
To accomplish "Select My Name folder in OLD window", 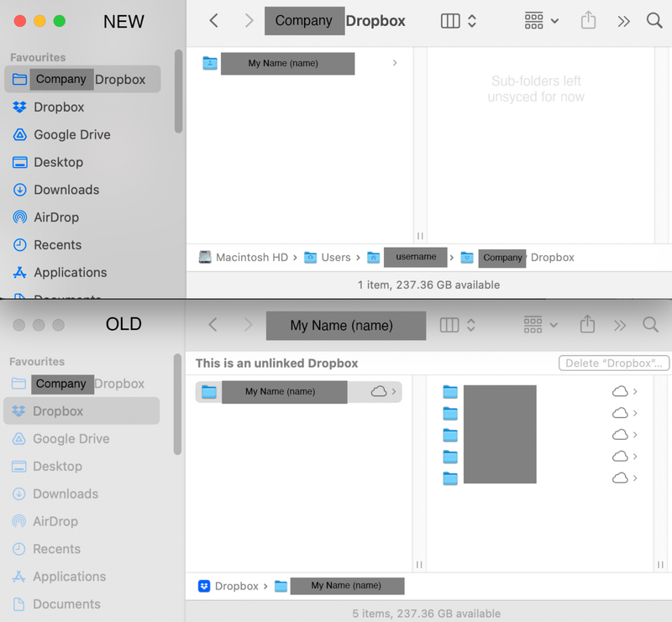I will 299,392.
